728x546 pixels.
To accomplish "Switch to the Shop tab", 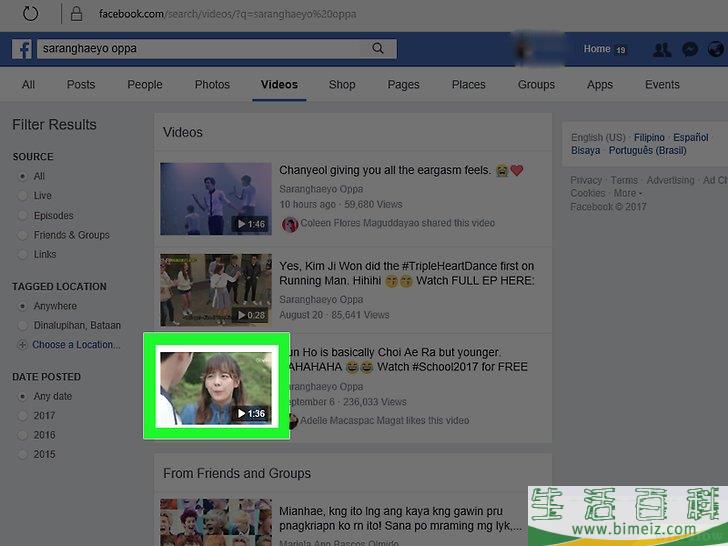I will coord(342,84).
